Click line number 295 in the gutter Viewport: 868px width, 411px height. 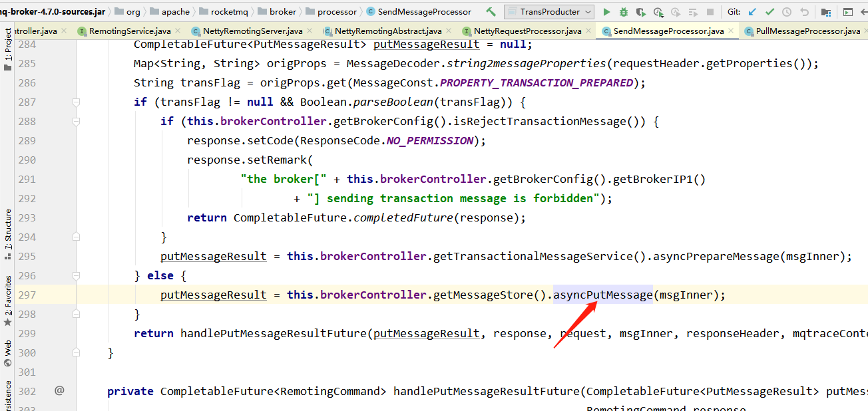(x=27, y=256)
